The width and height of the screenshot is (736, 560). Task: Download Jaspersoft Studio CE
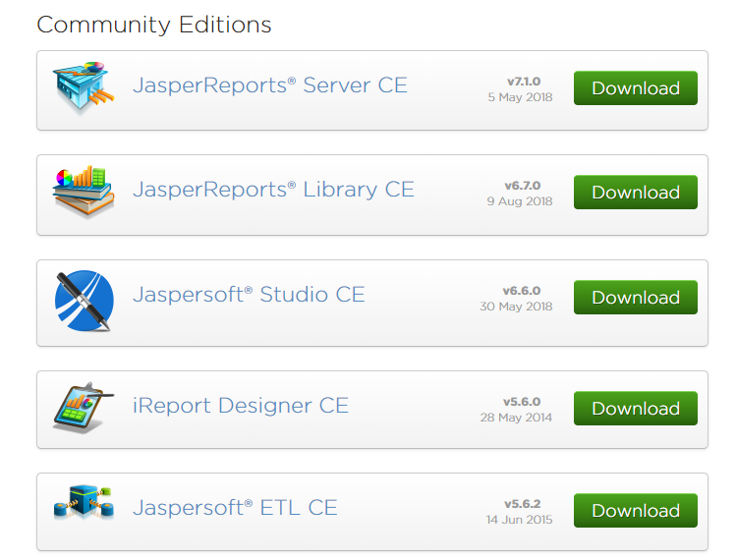(636, 298)
